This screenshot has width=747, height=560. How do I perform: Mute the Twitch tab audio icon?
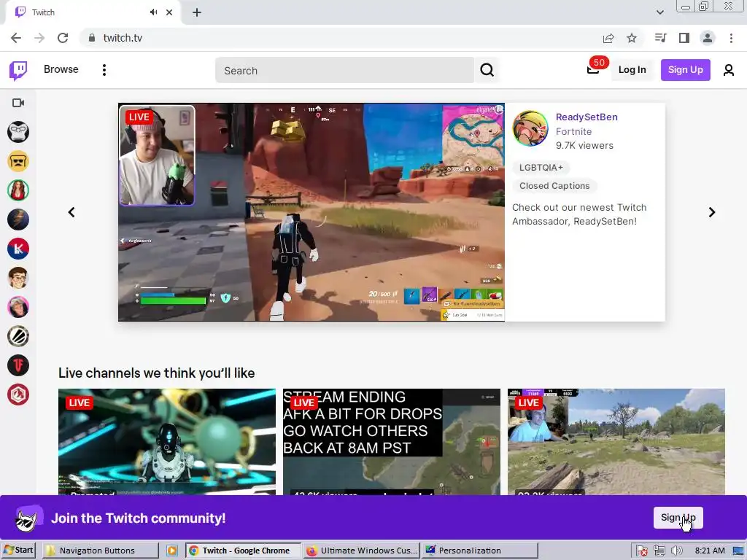click(153, 12)
